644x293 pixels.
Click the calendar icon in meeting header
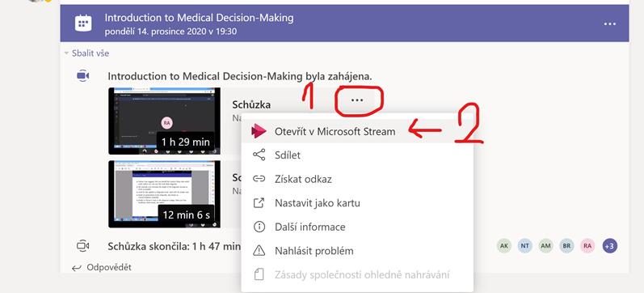(x=83, y=23)
